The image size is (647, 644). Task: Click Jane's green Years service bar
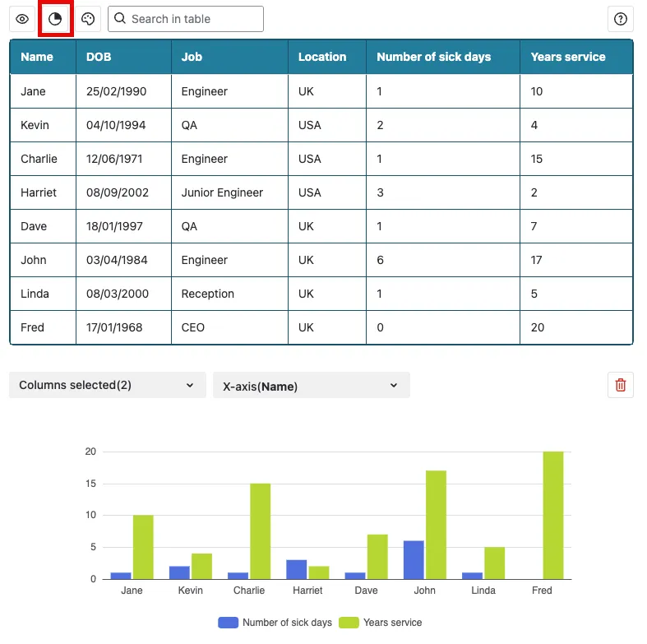tap(143, 547)
